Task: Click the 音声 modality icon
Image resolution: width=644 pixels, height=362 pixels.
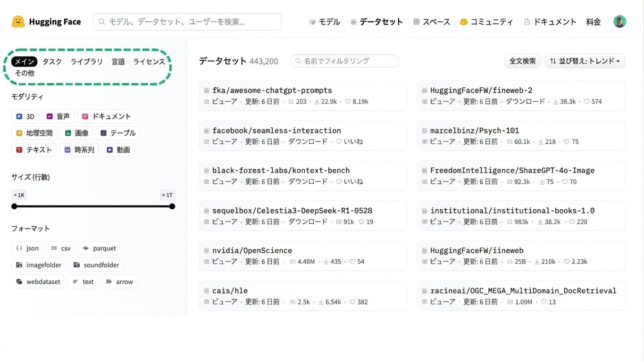Action: pos(50,116)
